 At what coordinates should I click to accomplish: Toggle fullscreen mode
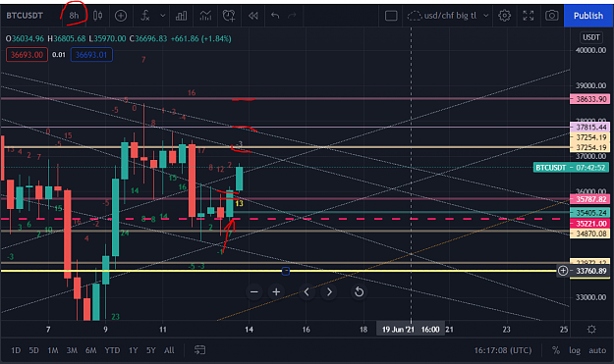(529, 16)
